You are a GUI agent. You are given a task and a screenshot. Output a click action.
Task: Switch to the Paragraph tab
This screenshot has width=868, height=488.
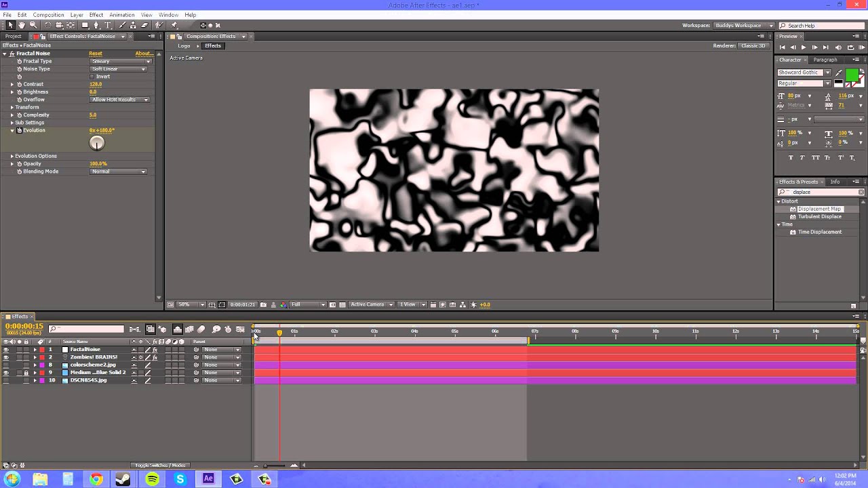pos(825,60)
